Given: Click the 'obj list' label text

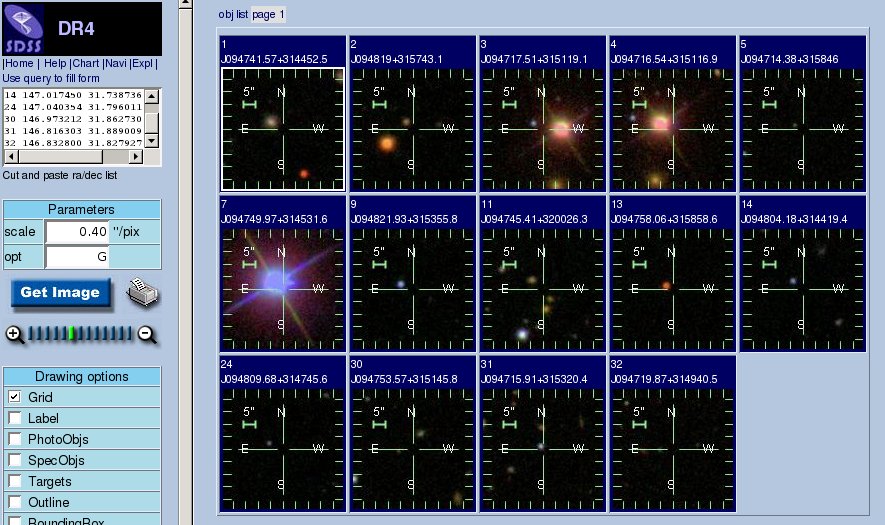Looking at the screenshot, I should click(x=233, y=15).
